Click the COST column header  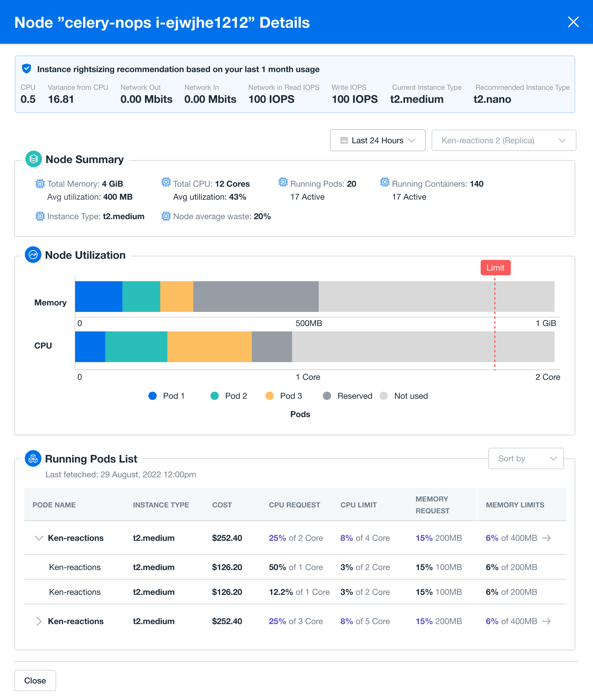coord(222,505)
